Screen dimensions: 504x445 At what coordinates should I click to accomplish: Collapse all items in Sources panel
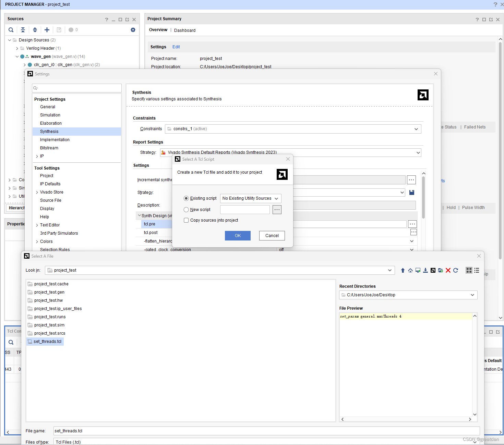(23, 30)
